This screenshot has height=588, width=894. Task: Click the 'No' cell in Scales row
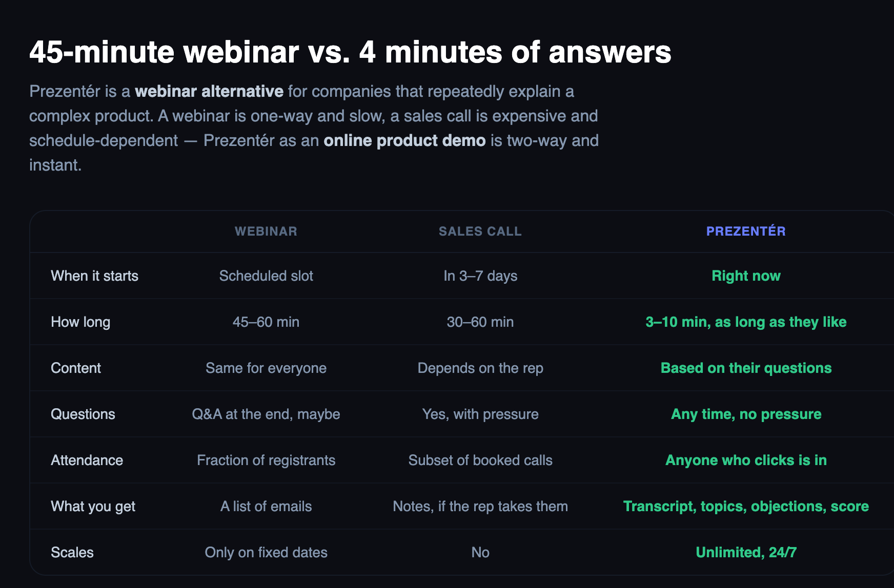tap(480, 552)
